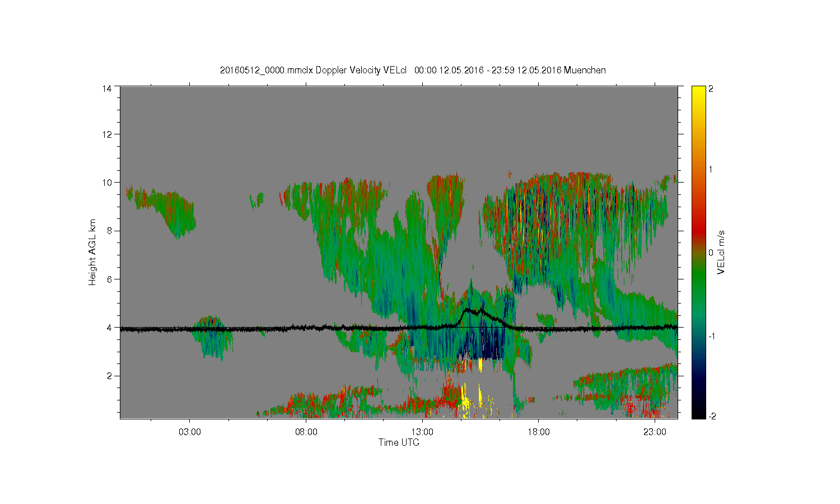Click the height tick label 10
This screenshot has width=840, height=504.
pyautogui.click(x=107, y=183)
